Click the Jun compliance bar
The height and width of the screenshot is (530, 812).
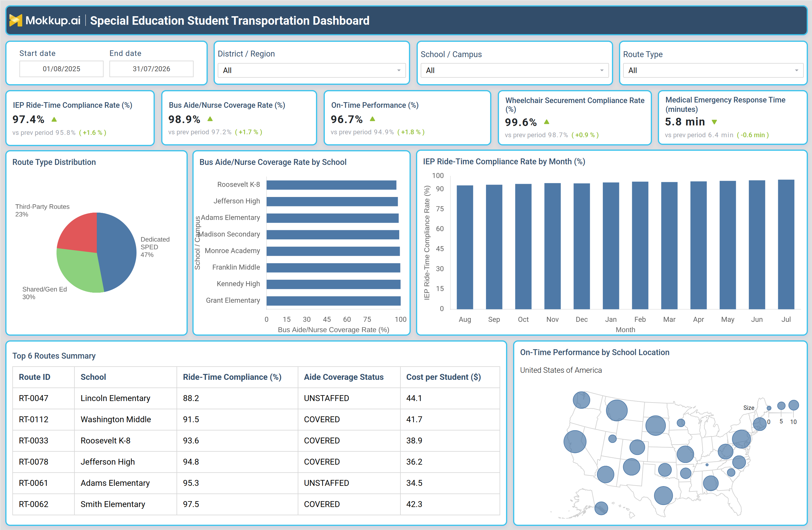(757, 244)
